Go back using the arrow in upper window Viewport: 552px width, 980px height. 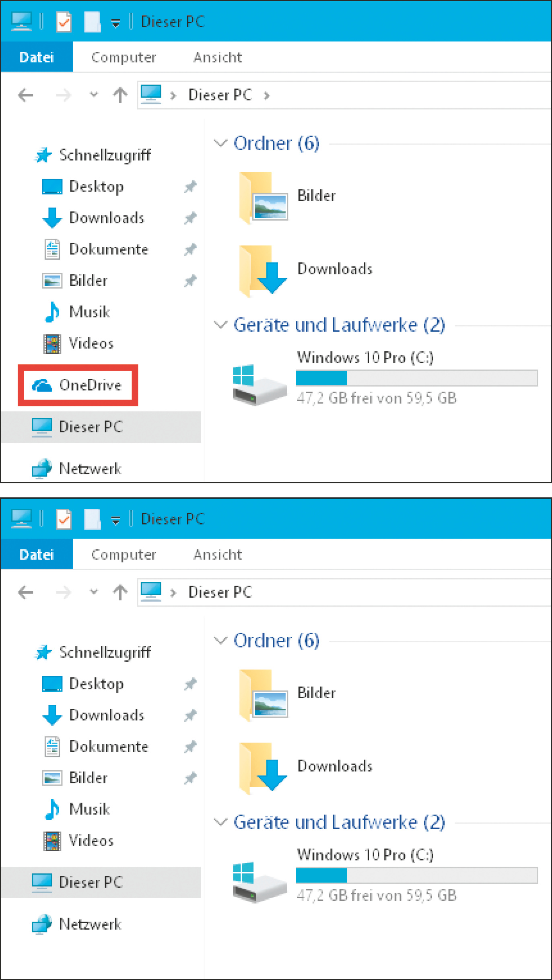point(26,95)
